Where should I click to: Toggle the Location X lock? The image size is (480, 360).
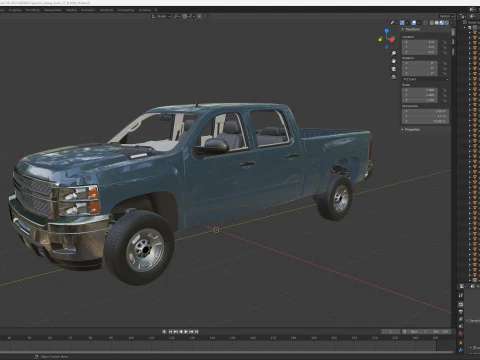pyautogui.click(x=445, y=42)
